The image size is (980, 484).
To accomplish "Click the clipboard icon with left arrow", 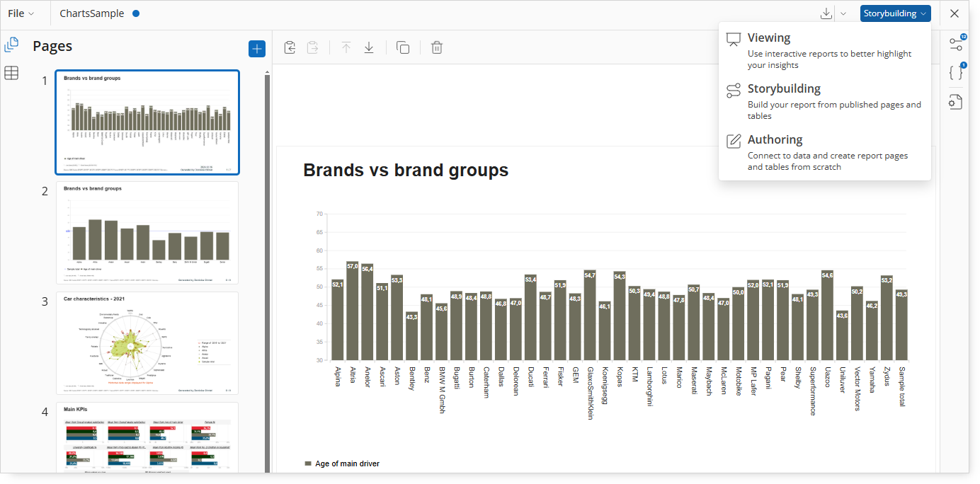I will (x=290, y=47).
